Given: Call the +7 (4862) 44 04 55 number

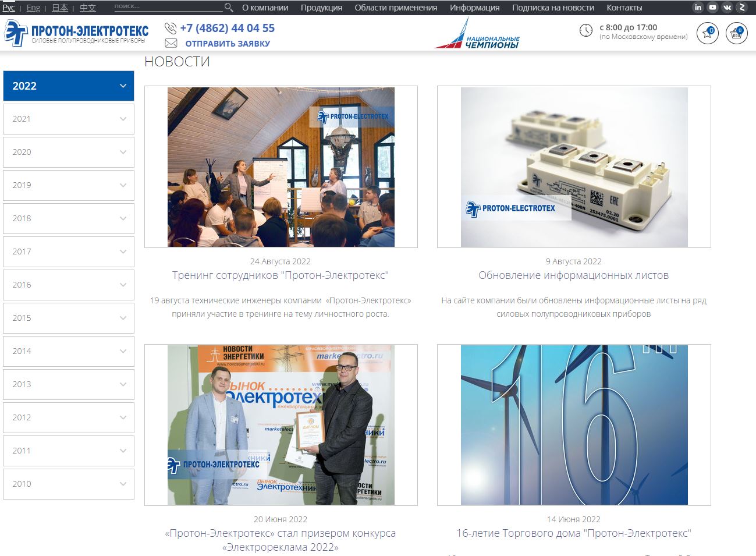Looking at the screenshot, I should click(227, 28).
